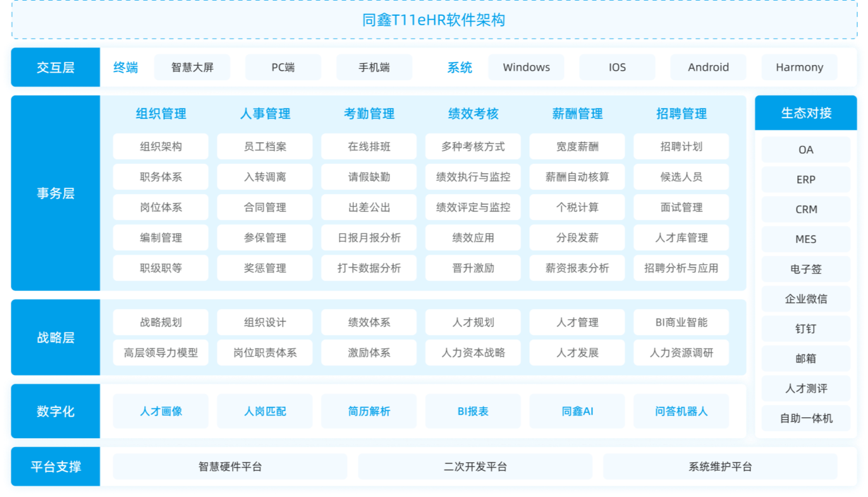
Task: Click the 职务体系 item
Action: pos(161,176)
